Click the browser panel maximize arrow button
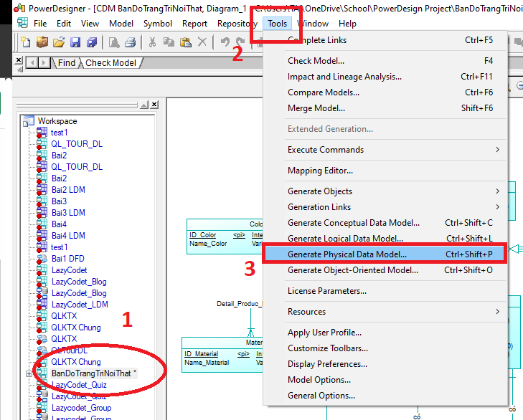 point(144,105)
